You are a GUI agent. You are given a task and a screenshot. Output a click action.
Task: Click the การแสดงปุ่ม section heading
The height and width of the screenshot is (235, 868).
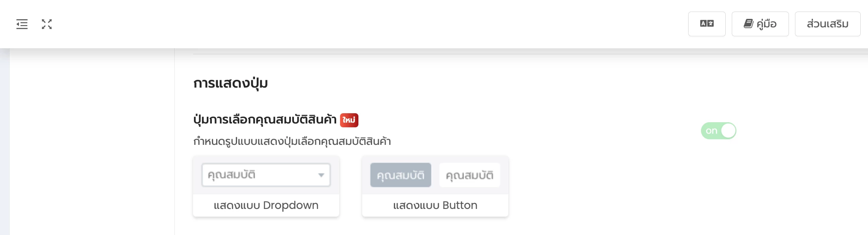tap(231, 83)
